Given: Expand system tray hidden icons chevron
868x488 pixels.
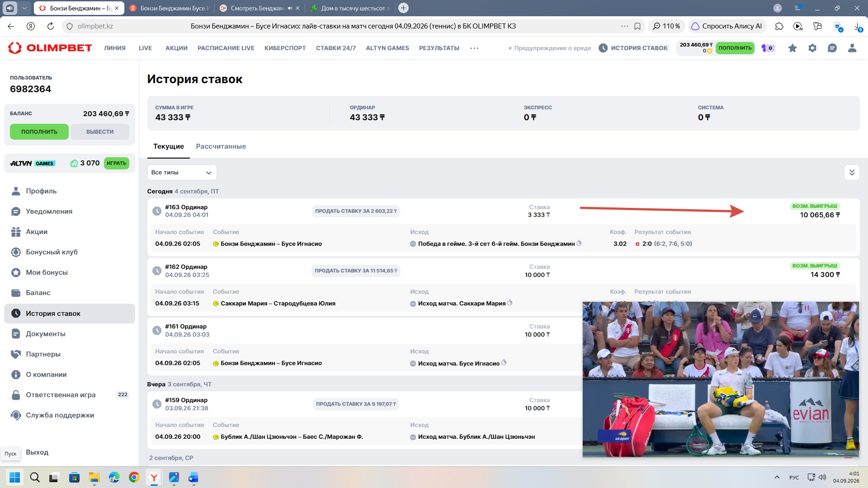Looking at the screenshot, I should pyautogui.click(x=777, y=477).
